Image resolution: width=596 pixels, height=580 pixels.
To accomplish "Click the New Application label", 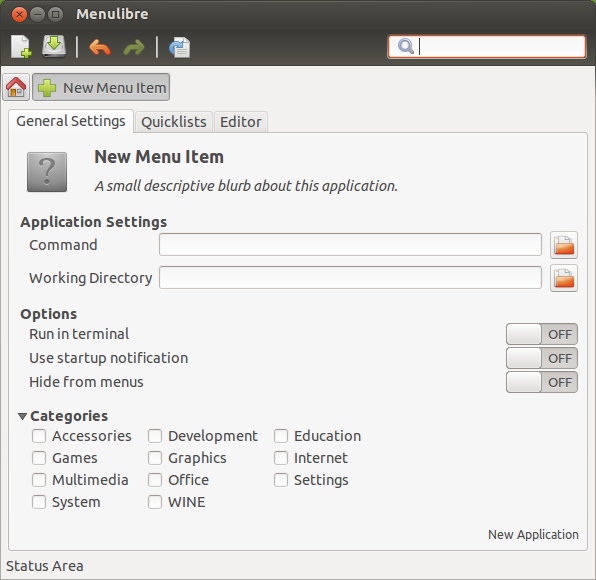I will click(533, 534).
